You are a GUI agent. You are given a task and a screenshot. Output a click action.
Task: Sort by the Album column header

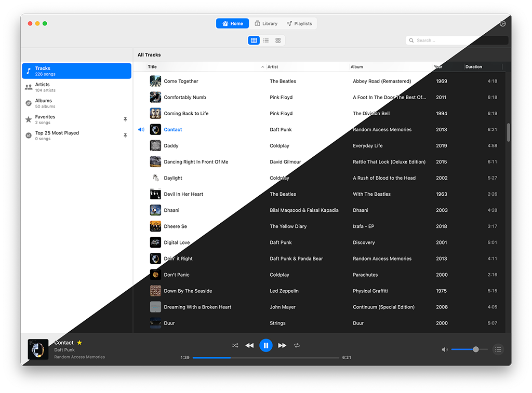tap(391, 67)
